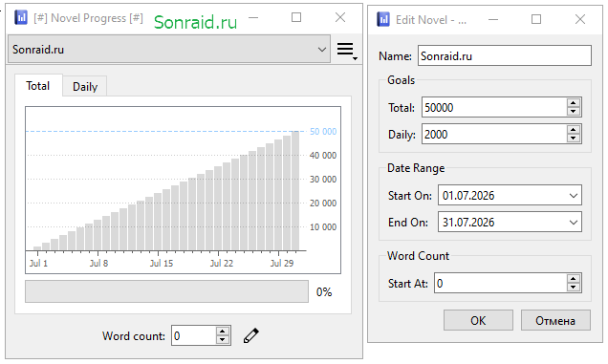Click the pencil edit icon beside Word count
Viewport: 608px width, 364px height.
(250, 335)
